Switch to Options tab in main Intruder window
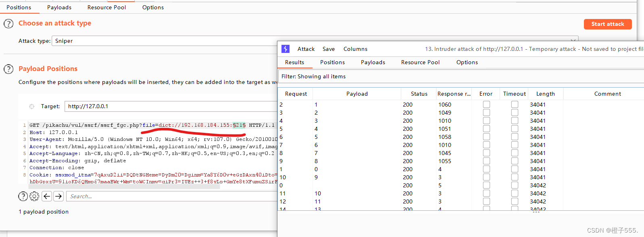 coord(153,7)
